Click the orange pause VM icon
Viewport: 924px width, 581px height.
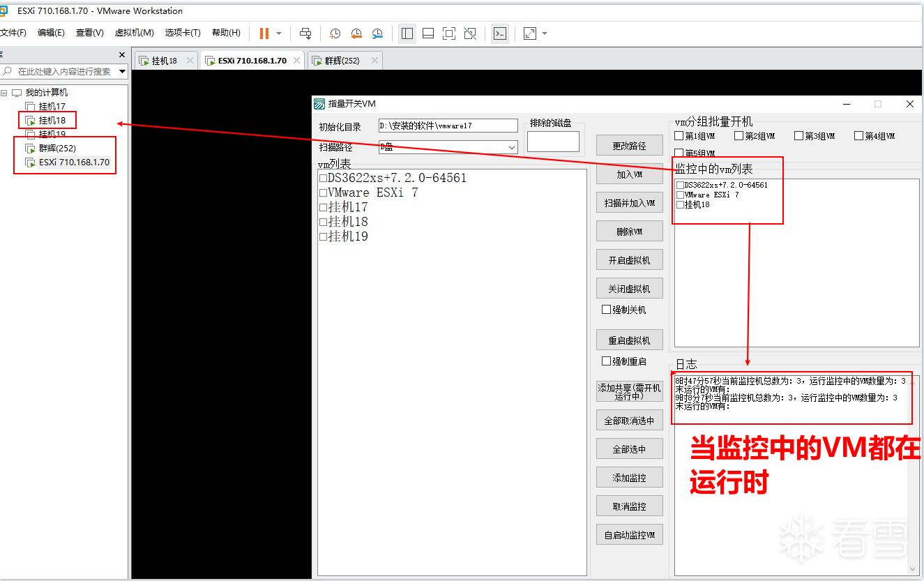click(264, 33)
